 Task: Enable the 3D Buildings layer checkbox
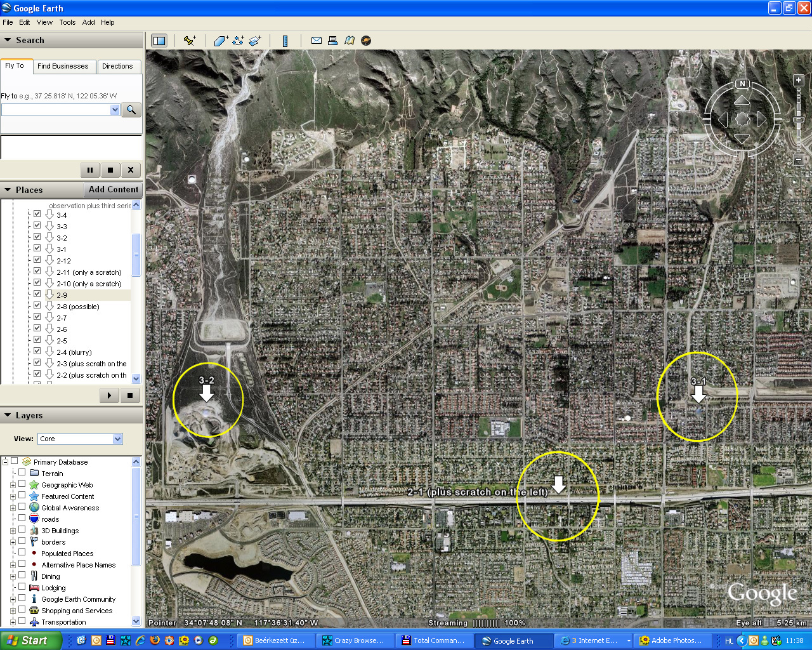22,529
